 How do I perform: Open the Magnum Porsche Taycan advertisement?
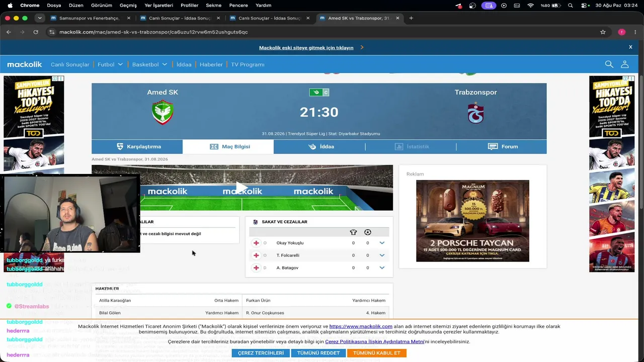(472, 221)
